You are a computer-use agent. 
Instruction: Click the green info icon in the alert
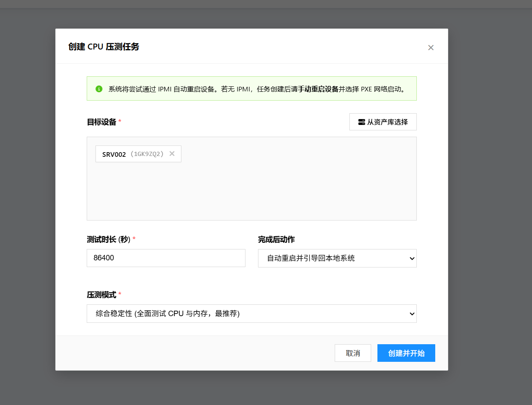[99, 89]
